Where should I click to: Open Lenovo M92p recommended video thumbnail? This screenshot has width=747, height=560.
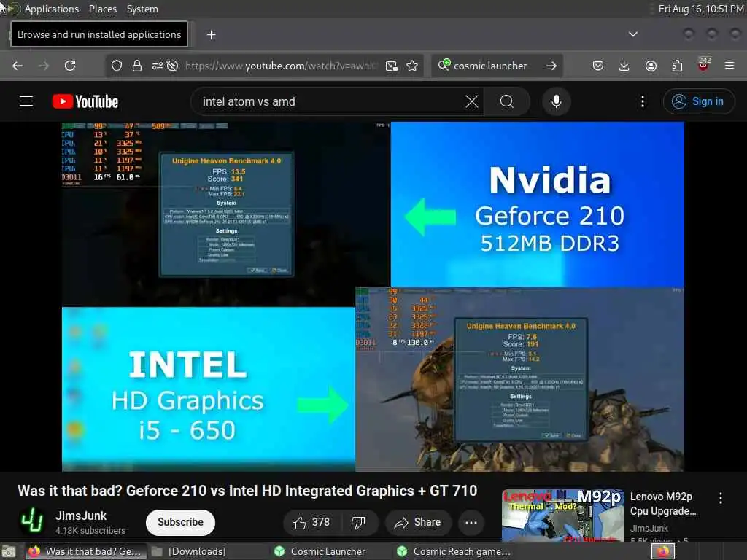tap(562, 516)
